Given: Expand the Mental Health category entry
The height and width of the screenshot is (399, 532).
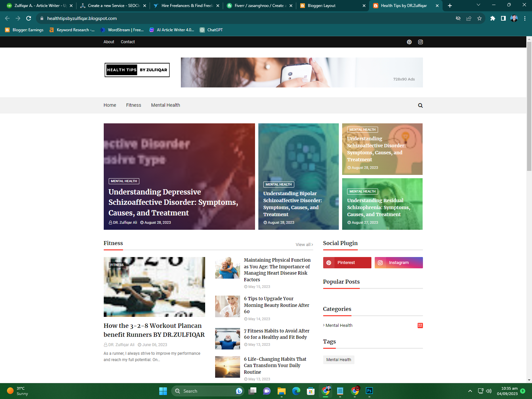Looking at the screenshot, I should [x=339, y=325].
